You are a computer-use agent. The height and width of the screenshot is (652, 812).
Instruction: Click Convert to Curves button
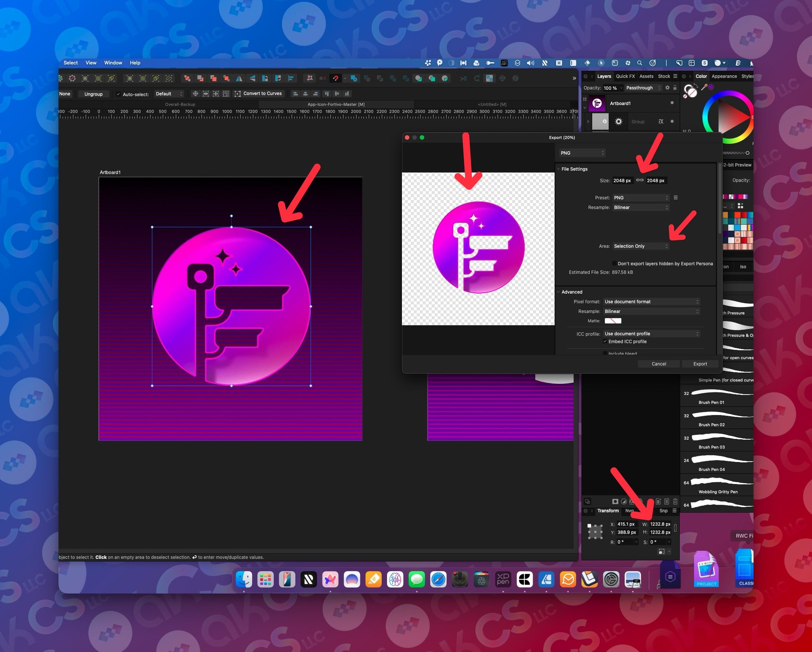click(258, 94)
